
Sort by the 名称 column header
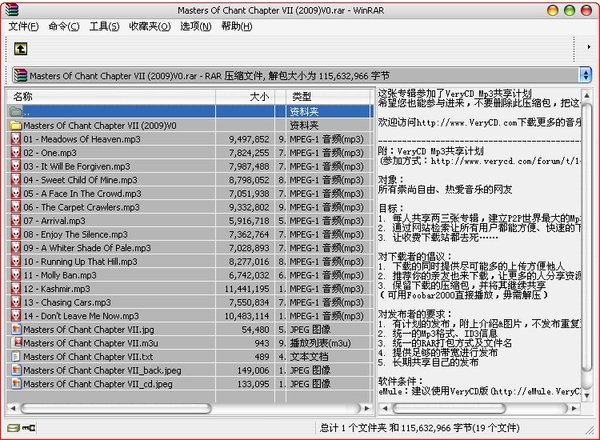(x=111, y=96)
